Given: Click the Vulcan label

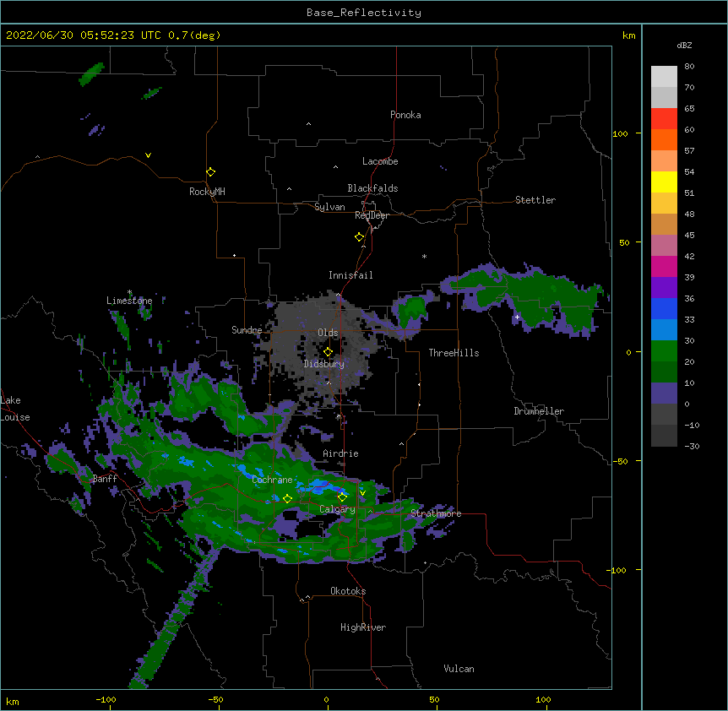Looking at the screenshot, I should 459,669.
